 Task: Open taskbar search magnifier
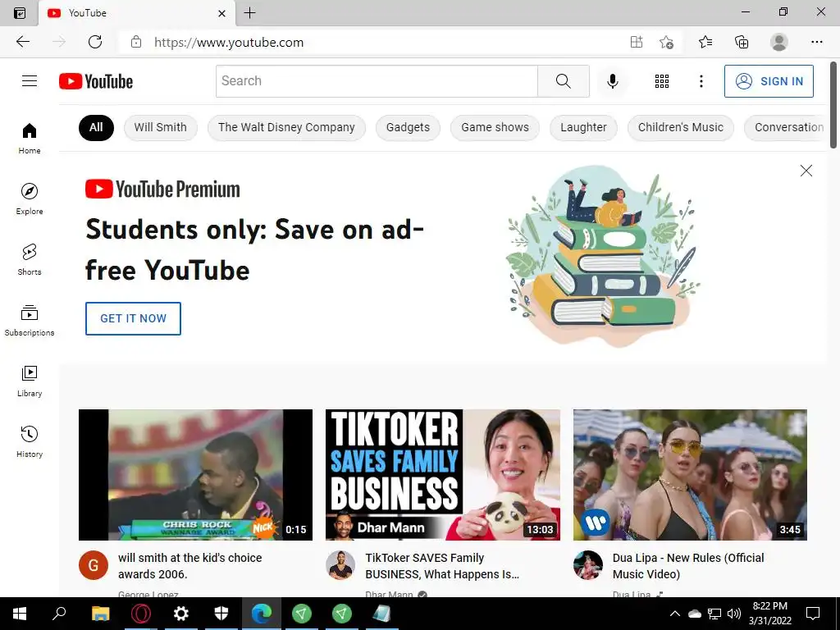click(59, 614)
